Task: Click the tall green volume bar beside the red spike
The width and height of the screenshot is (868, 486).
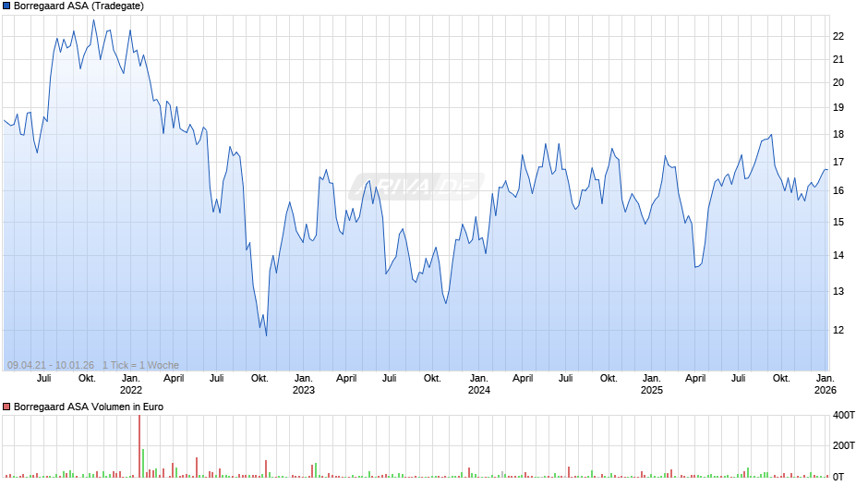Action: pyautogui.click(x=143, y=463)
